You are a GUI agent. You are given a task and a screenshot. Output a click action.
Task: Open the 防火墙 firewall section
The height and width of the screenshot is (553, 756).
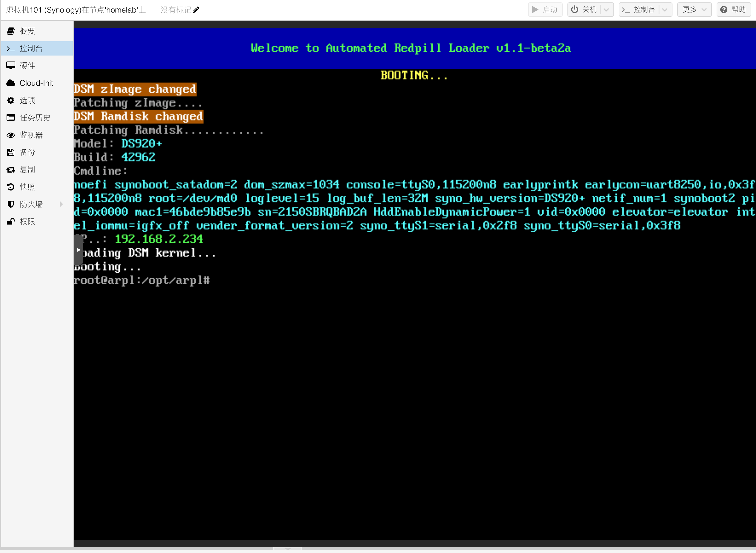click(37, 205)
